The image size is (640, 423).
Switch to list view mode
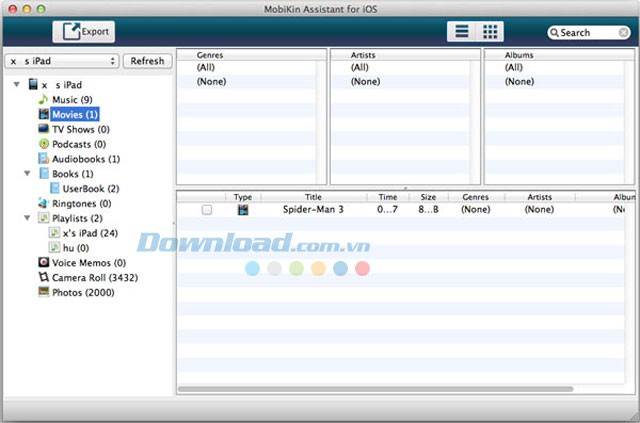[462, 32]
